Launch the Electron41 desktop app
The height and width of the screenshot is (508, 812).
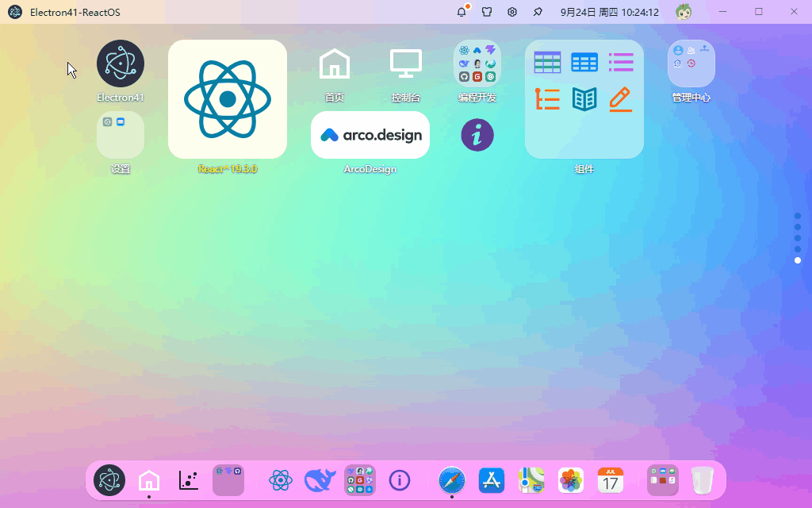[121, 63]
